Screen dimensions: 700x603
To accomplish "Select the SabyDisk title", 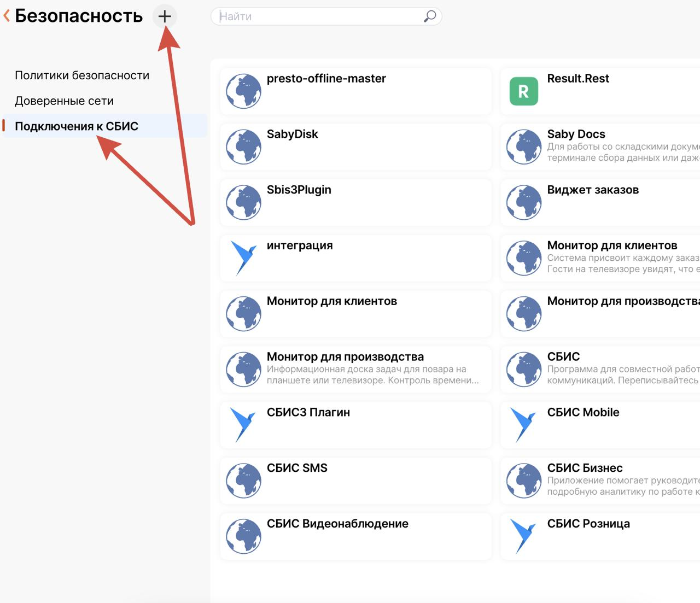I will pyautogui.click(x=293, y=134).
